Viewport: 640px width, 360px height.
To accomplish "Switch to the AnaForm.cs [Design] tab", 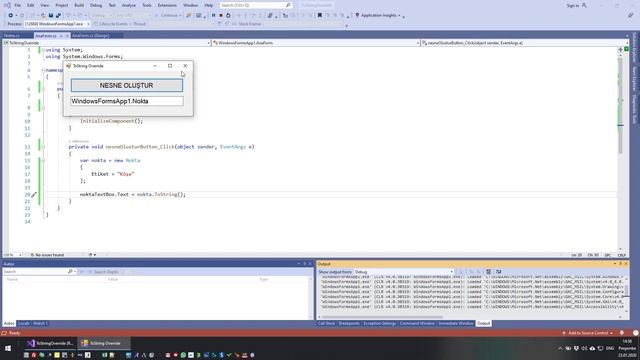I will click(x=90, y=36).
